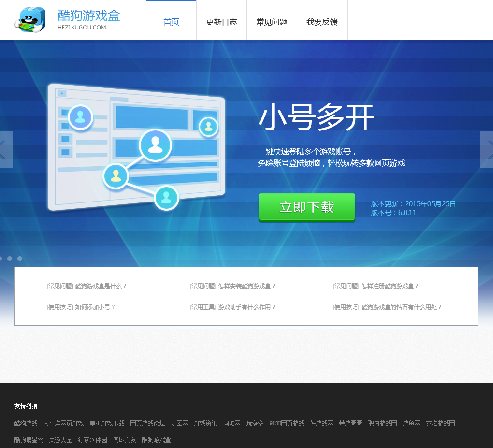Image resolution: width=493 pixels, height=448 pixels.
Task: Open footer link 玩多多
Action: tap(255, 423)
